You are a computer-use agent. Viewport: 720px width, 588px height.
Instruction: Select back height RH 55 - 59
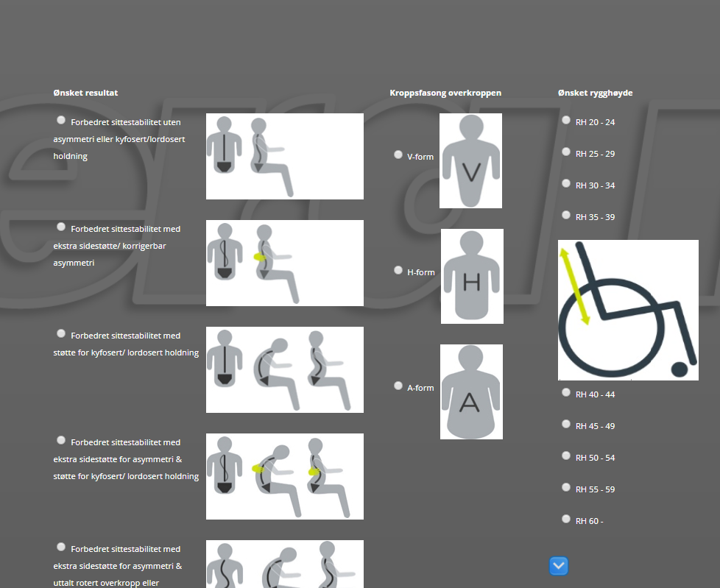[566, 487]
